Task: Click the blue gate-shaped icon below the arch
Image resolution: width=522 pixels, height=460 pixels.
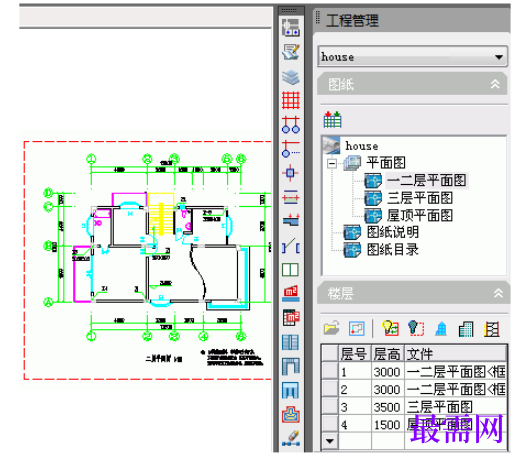Action: click(291, 391)
